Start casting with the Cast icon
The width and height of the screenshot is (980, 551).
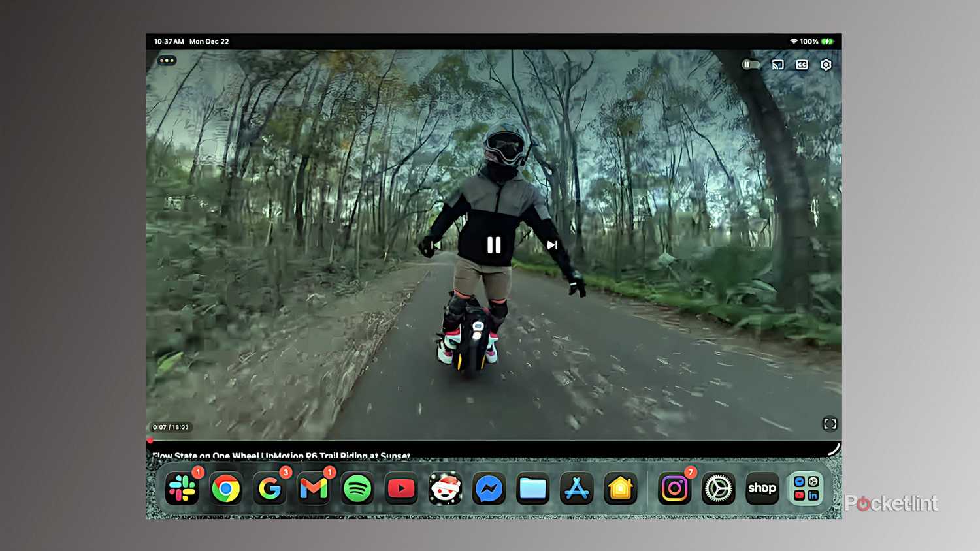click(777, 65)
